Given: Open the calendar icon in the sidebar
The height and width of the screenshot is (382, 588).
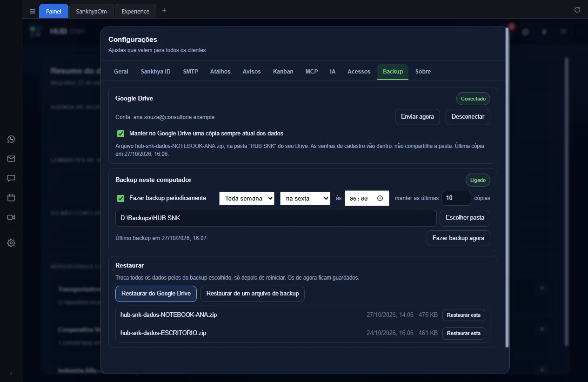Looking at the screenshot, I should click(11, 198).
